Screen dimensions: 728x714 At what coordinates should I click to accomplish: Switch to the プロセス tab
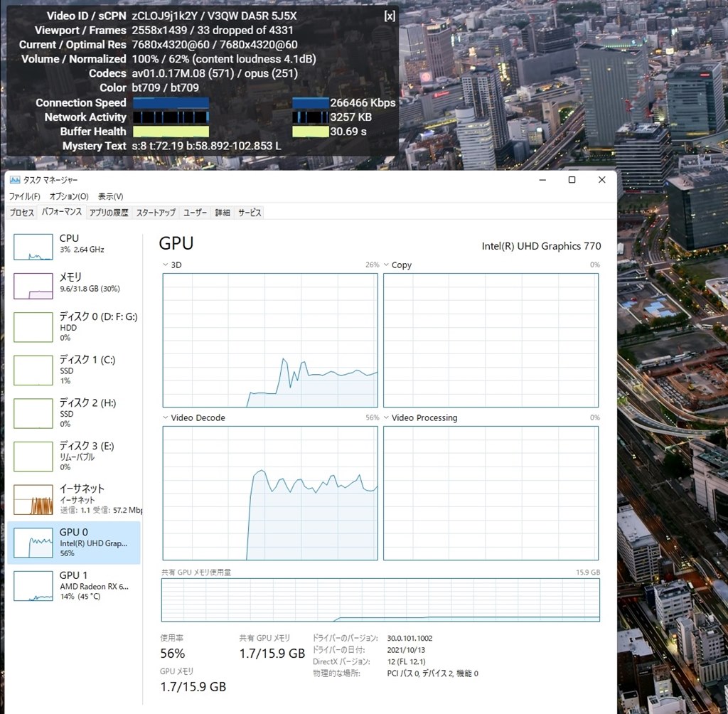pyautogui.click(x=21, y=212)
